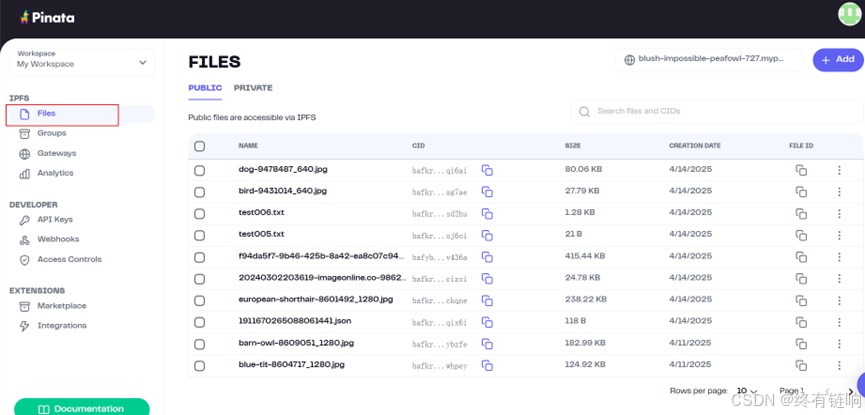Screen dimensions: 865x415
Task: Open the Documentation button
Action: 81,408
